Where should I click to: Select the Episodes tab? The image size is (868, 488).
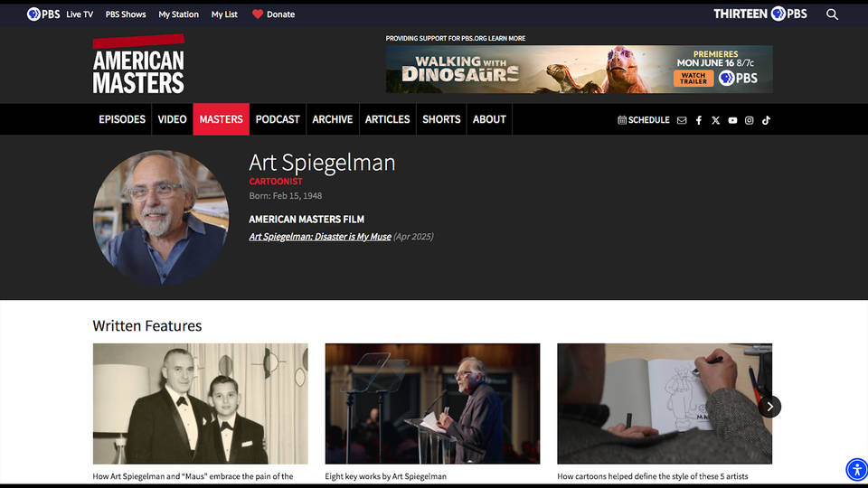click(122, 119)
